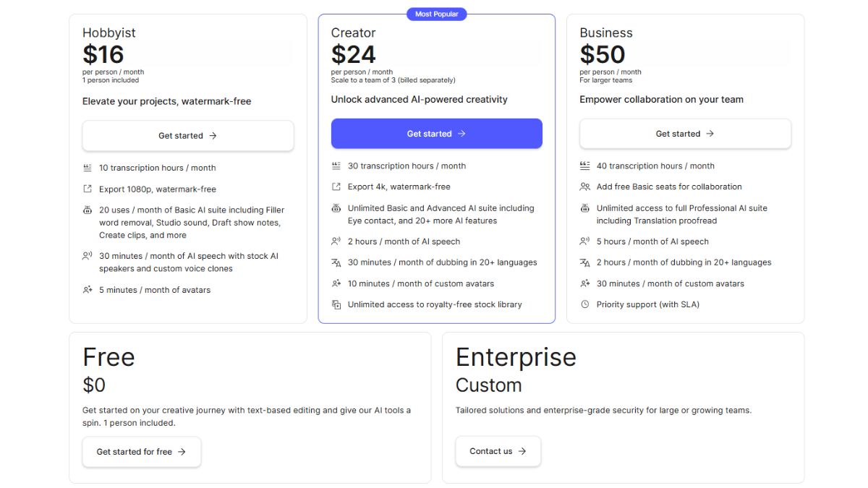This screenshot has width=868, height=488.
Task: Click the Enterprise plan heading
Action: [x=516, y=357]
